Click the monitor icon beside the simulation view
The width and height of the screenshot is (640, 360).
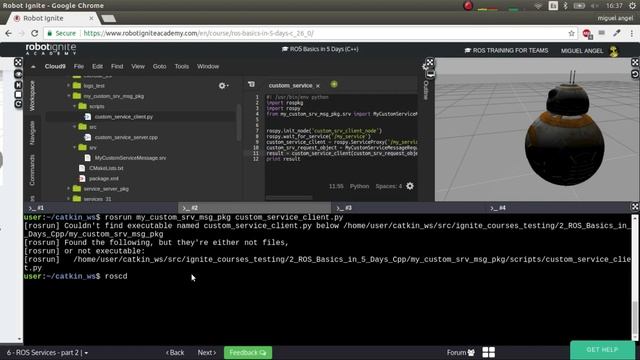(x=430, y=74)
